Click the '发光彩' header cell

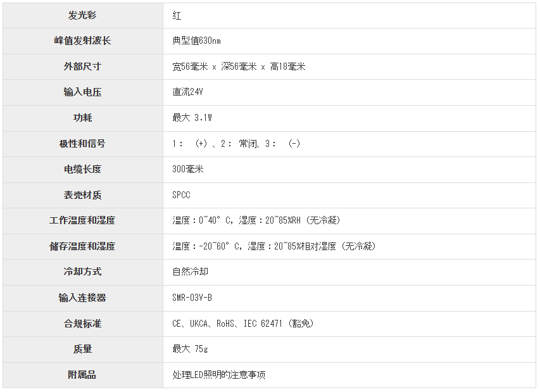82,15
